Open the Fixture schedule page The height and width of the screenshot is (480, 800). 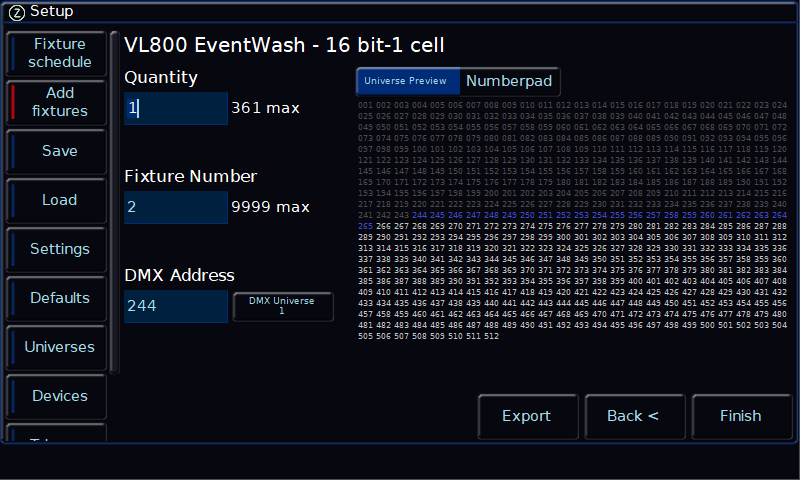56,53
